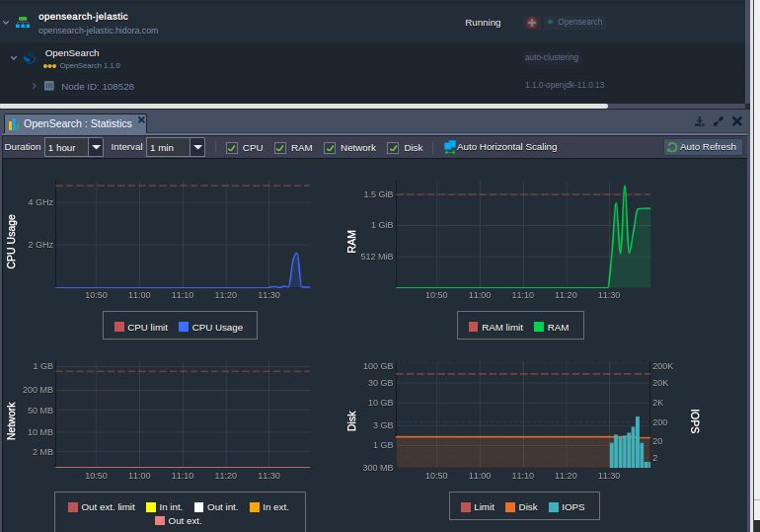The height and width of the screenshot is (532, 760).
Task: Click the OpenSearch layer logo icon
Action: point(30,57)
